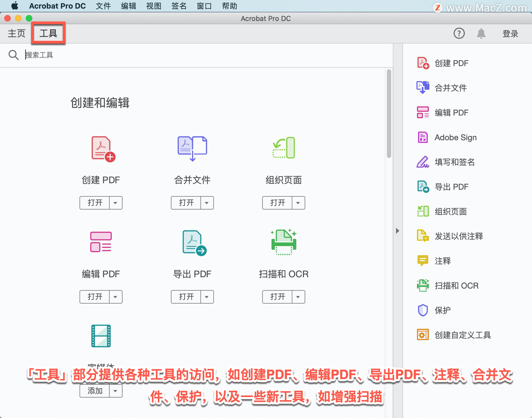Select 扫描和 OCR icon in right sidebar
The height and width of the screenshot is (418, 532).
click(x=423, y=286)
